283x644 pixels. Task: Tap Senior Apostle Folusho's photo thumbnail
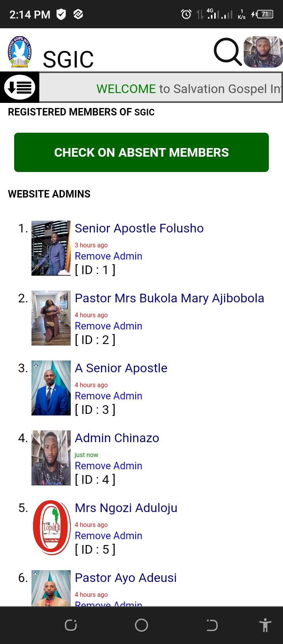(51, 248)
